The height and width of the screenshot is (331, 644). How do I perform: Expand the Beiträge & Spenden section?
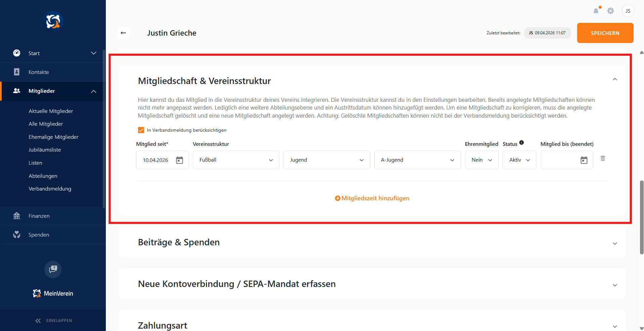pyautogui.click(x=614, y=243)
